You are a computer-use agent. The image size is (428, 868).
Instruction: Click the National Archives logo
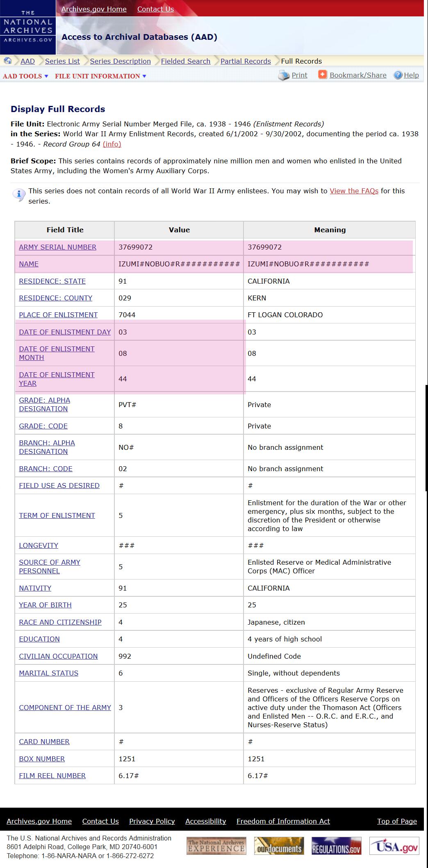click(x=28, y=27)
